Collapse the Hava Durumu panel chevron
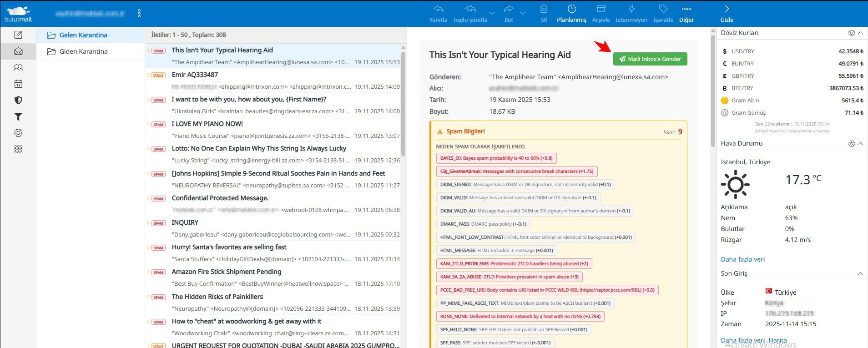 [x=860, y=144]
